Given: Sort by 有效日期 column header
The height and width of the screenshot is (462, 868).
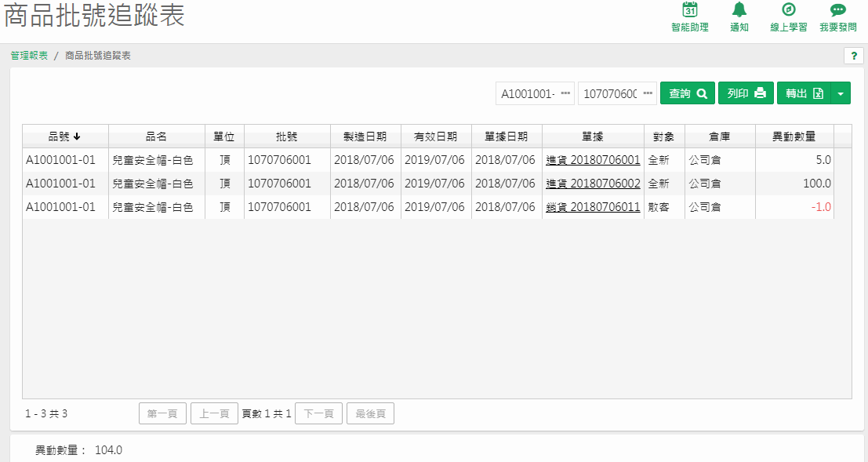Looking at the screenshot, I should point(436,136).
